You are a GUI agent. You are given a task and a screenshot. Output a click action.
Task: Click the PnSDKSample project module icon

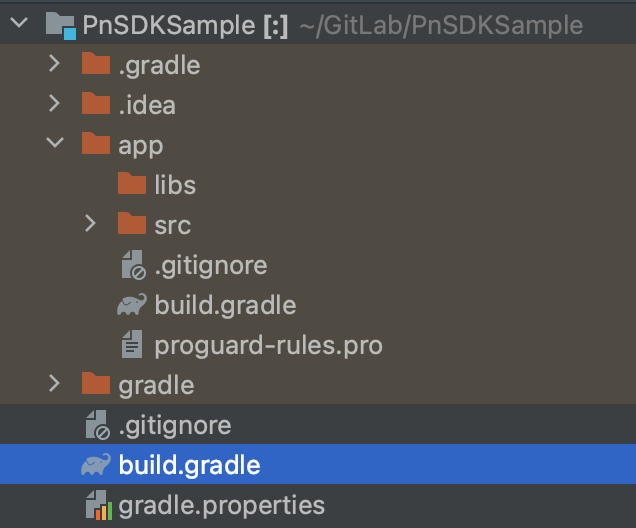(x=60, y=26)
